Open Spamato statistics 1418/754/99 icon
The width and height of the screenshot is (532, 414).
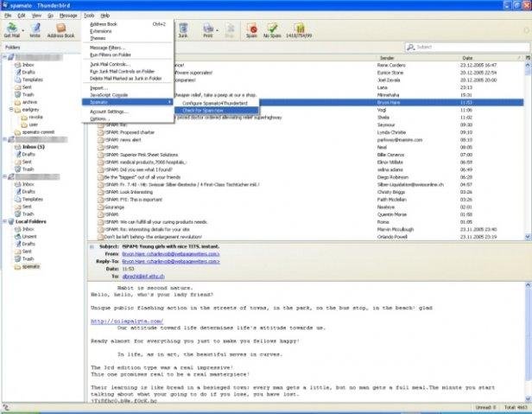[299, 29]
